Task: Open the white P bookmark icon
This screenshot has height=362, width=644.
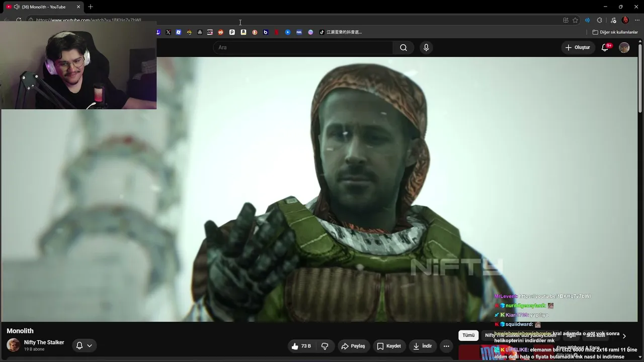Action: coord(232,32)
